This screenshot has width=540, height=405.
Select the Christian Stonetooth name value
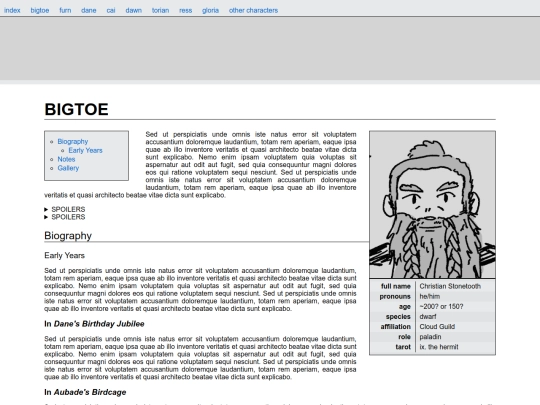pyautogui.click(x=450, y=286)
